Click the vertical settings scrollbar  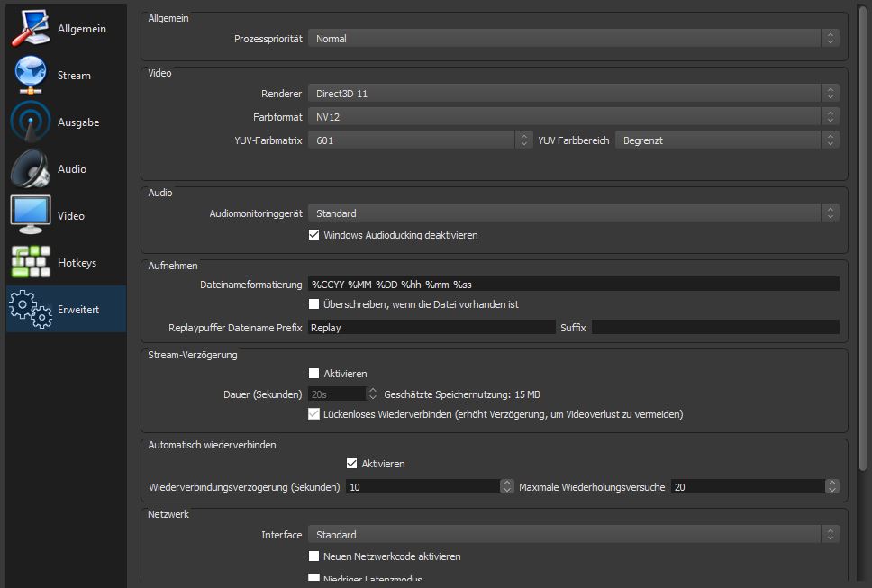click(863, 239)
